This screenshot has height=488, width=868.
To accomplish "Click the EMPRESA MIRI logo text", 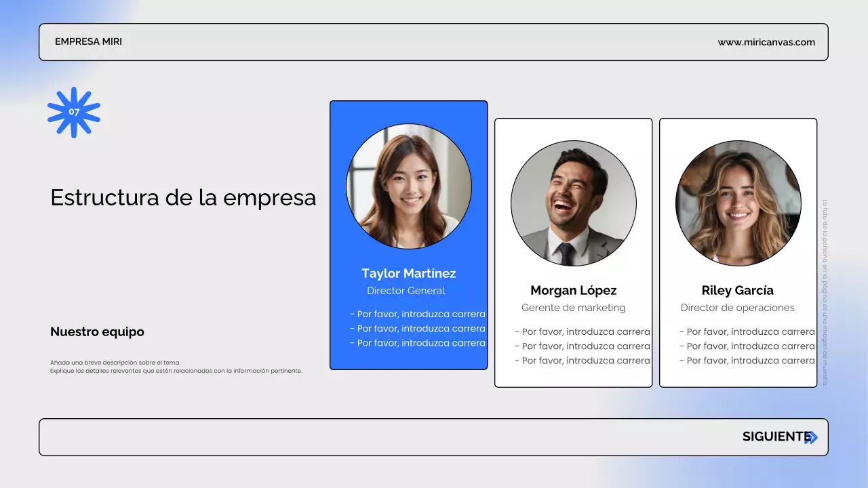I will [88, 41].
